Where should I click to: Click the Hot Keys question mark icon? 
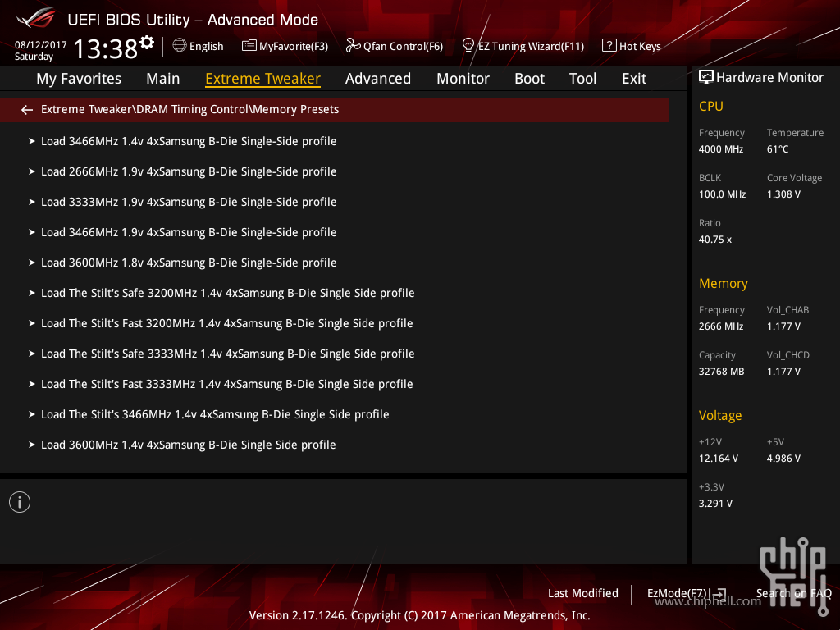[x=609, y=46]
